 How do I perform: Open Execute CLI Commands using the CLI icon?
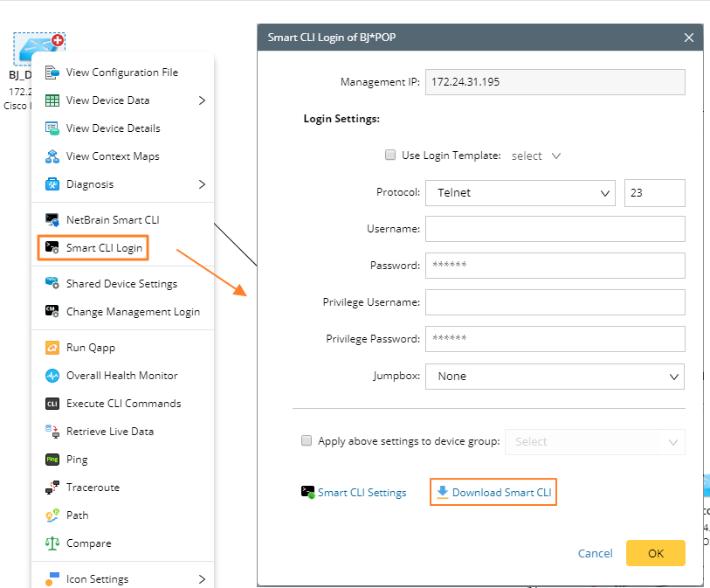pyautogui.click(x=51, y=403)
